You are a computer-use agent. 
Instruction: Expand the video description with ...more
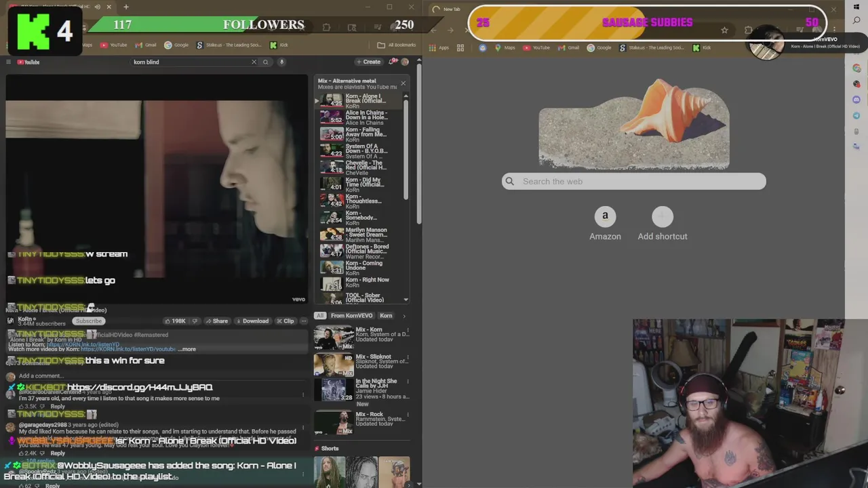point(188,349)
